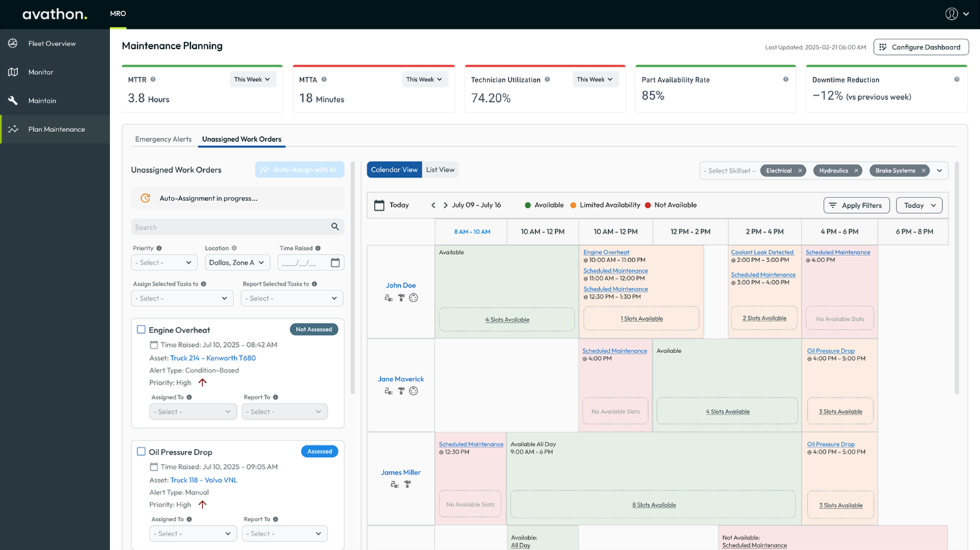
Task: Click the Maintain wrench icon
Action: 13,101
